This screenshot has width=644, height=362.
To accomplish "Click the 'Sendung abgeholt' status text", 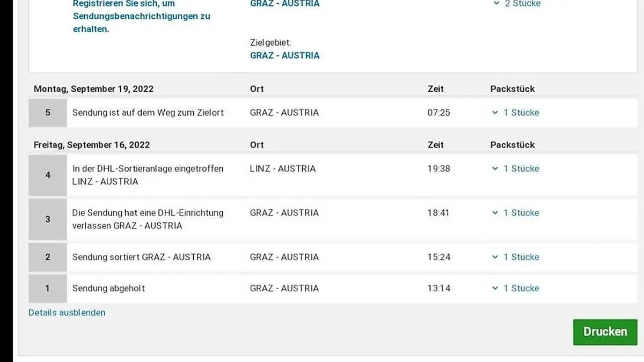I will [x=108, y=288].
